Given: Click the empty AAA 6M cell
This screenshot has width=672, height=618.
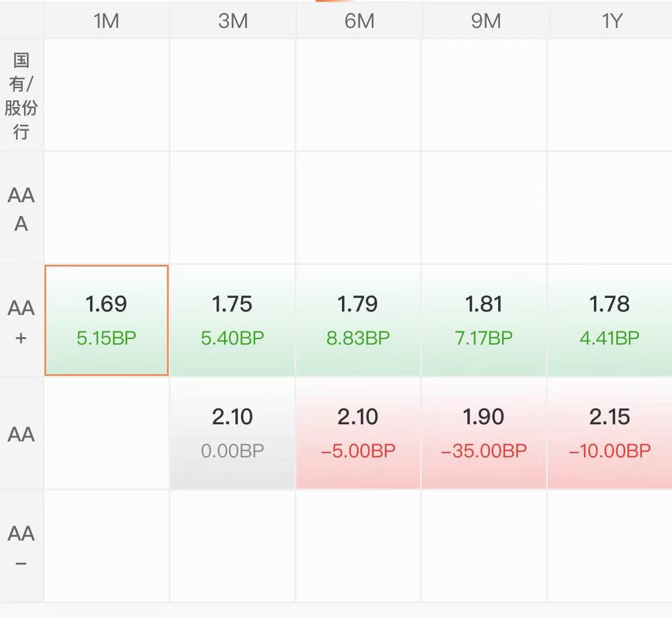Looking at the screenshot, I should click(x=358, y=208).
